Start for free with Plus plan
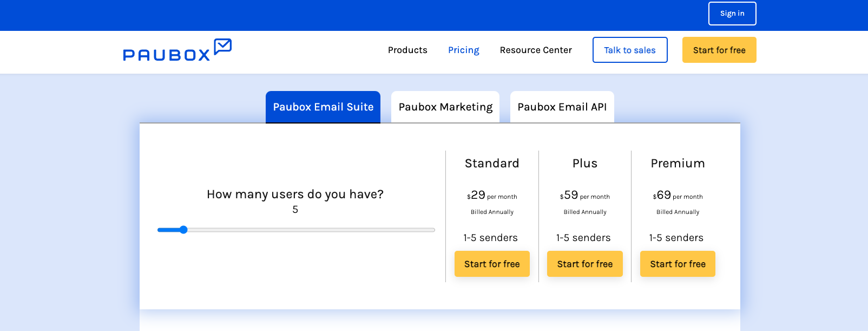 click(585, 264)
